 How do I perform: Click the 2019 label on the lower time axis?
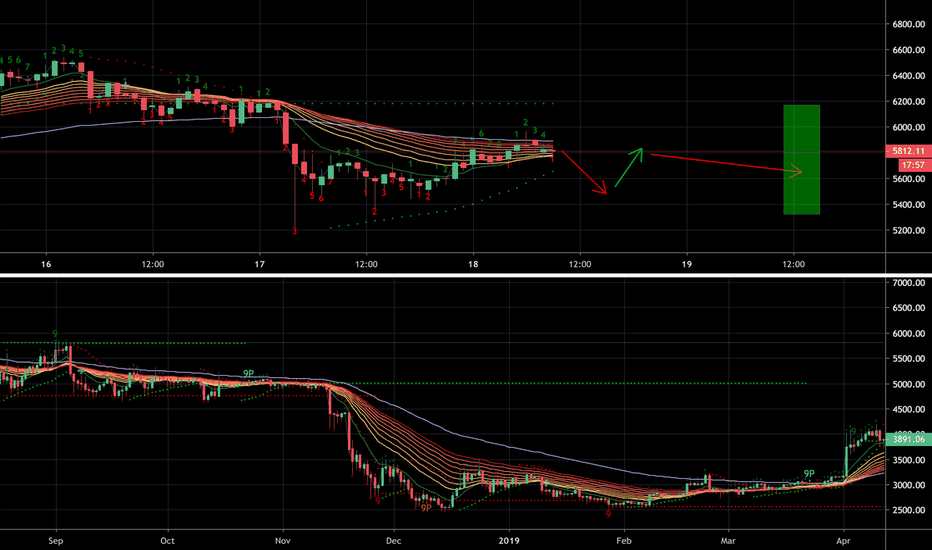point(509,540)
